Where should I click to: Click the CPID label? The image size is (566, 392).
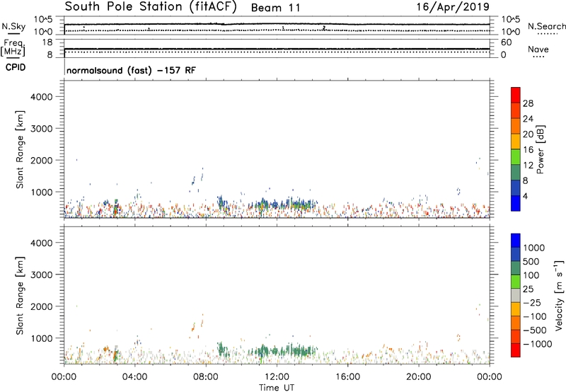click(16, 67)
